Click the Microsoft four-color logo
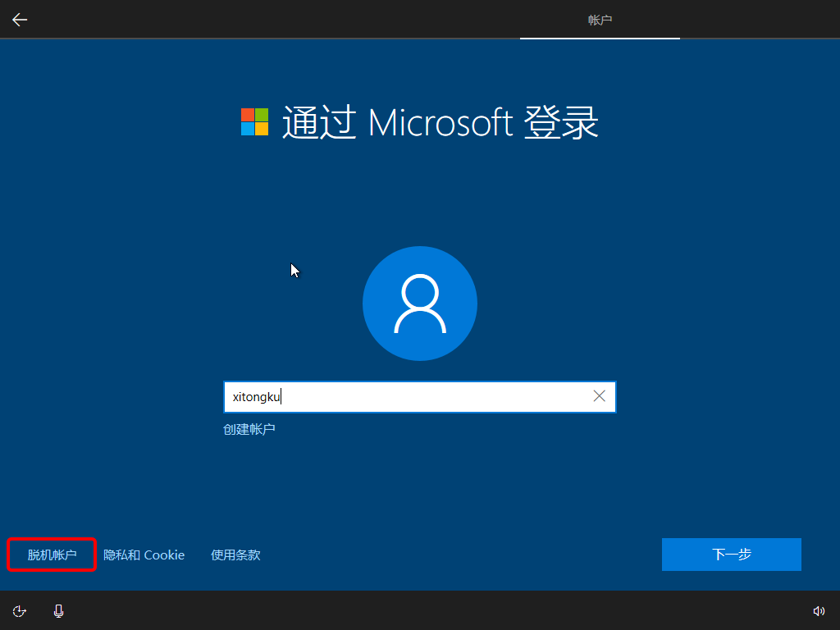Screen dimensions: 840x630 (254, 122)
